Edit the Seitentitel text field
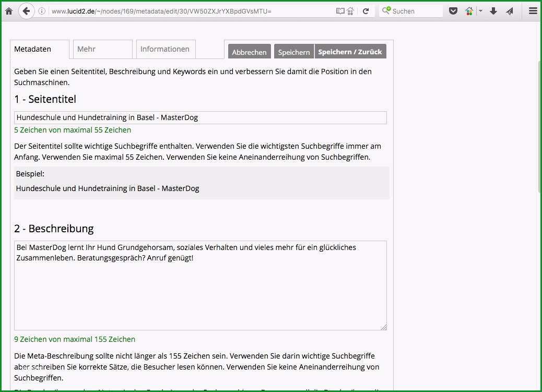The image size is (542, 392). coord(201,117)
